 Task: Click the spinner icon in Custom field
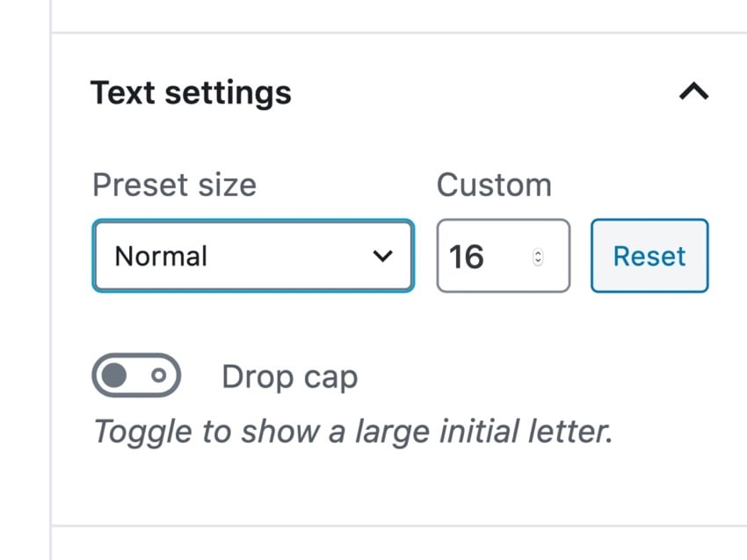pos(539,257)
